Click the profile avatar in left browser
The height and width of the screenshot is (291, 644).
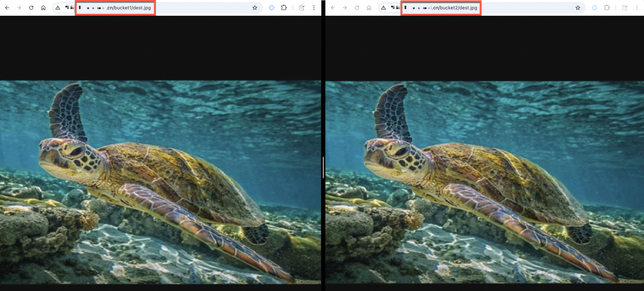[302, 8]
